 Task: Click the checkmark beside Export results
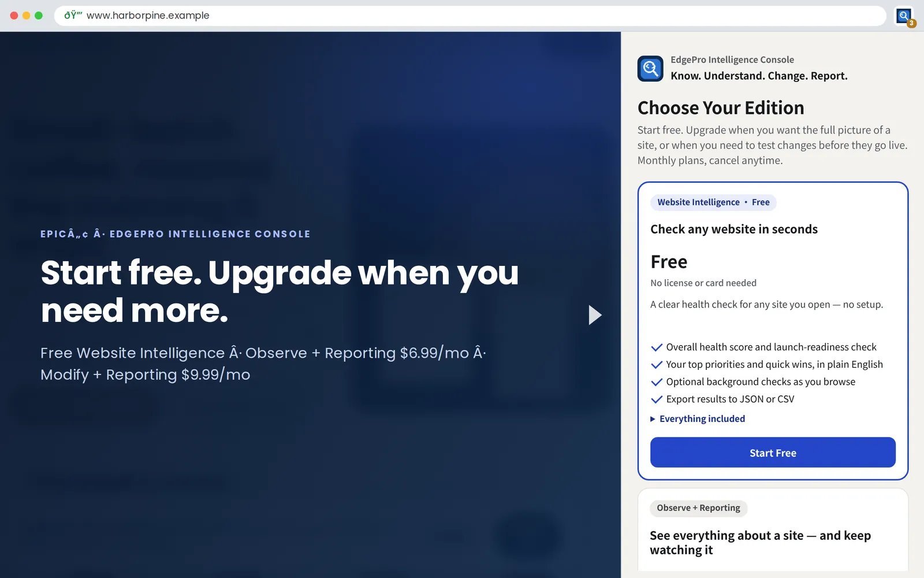[x=657, y=399]
